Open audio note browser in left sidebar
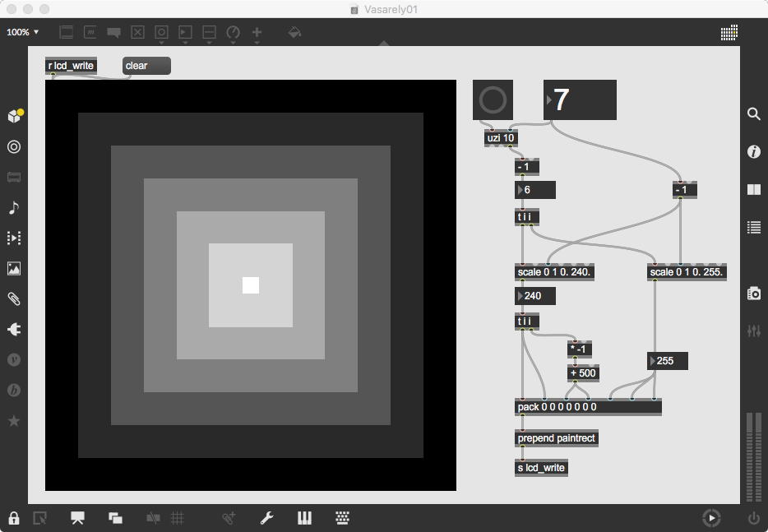768x532 pixels. point(14,208)
